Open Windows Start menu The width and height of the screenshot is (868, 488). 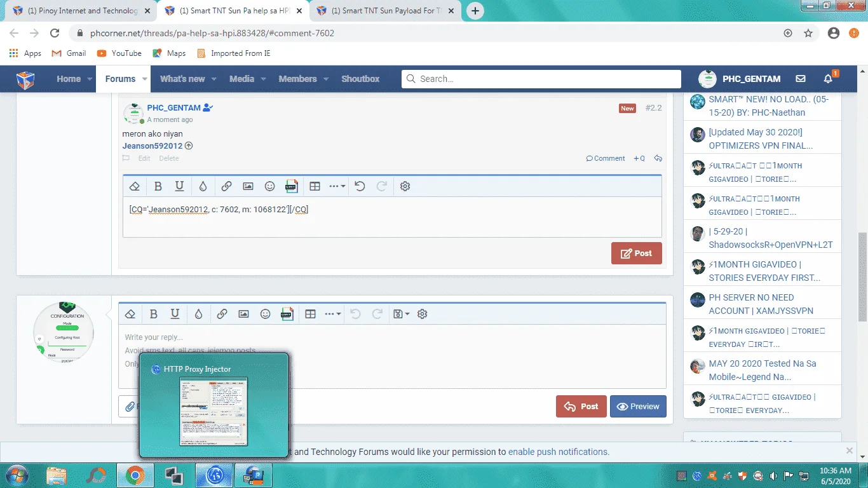(16, 475)
